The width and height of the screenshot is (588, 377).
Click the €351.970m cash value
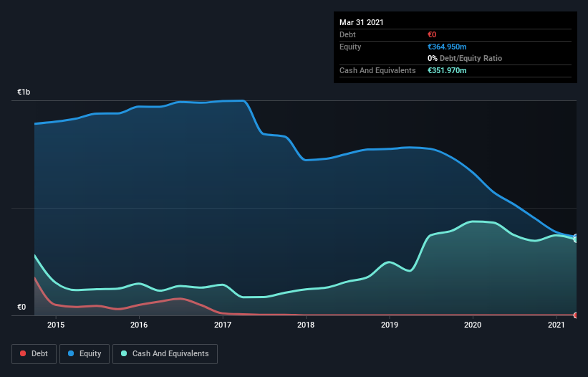pyautogui.click(x=447, y=70)
